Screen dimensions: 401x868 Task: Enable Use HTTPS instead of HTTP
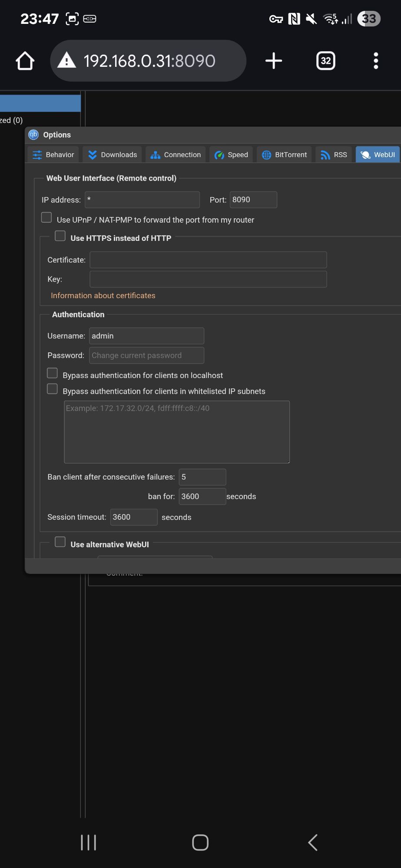coord(60,236)
